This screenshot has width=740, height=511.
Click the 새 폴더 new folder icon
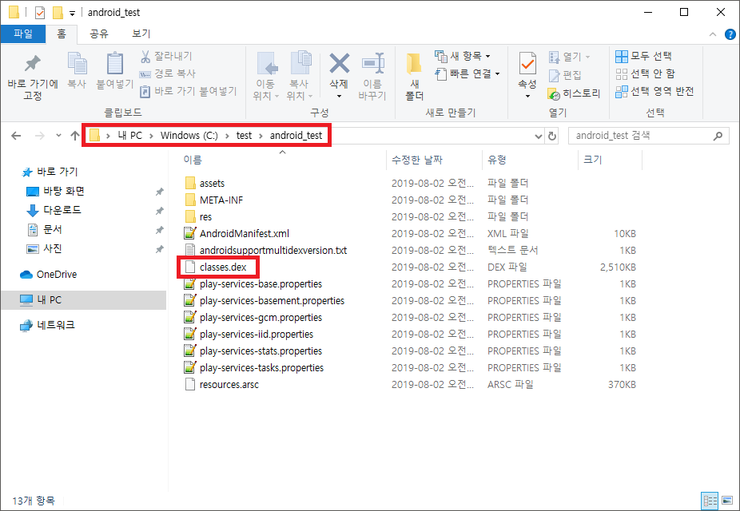point(414,65)
